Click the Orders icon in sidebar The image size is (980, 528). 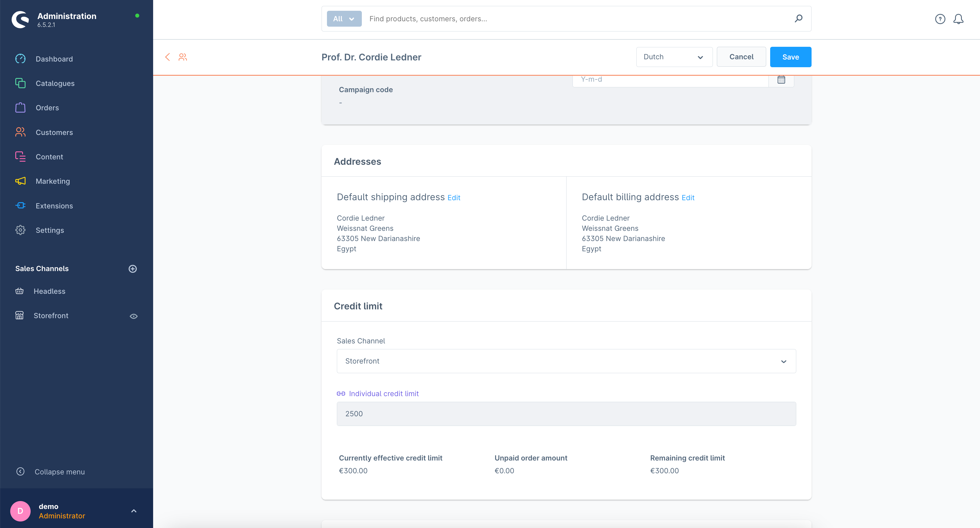pos(20,107)
